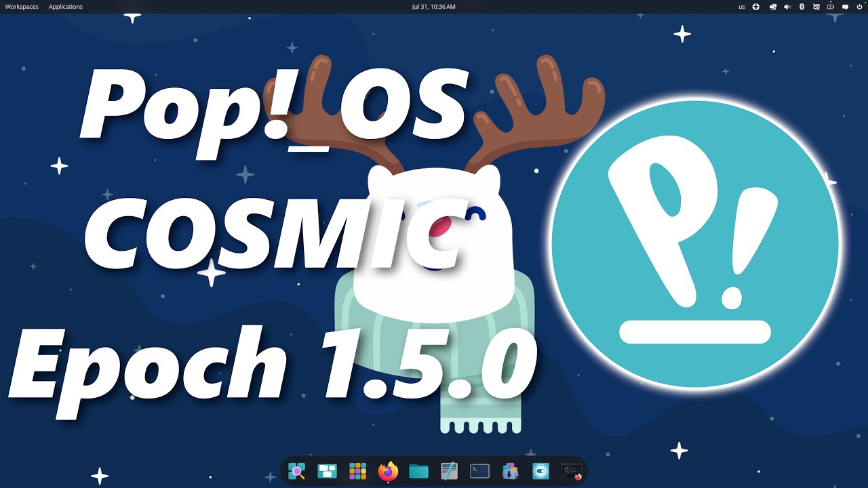The height and width of the screenshot is (488, 868).
Task: Open the Workspaces panel button
Action: pos(22,7)
